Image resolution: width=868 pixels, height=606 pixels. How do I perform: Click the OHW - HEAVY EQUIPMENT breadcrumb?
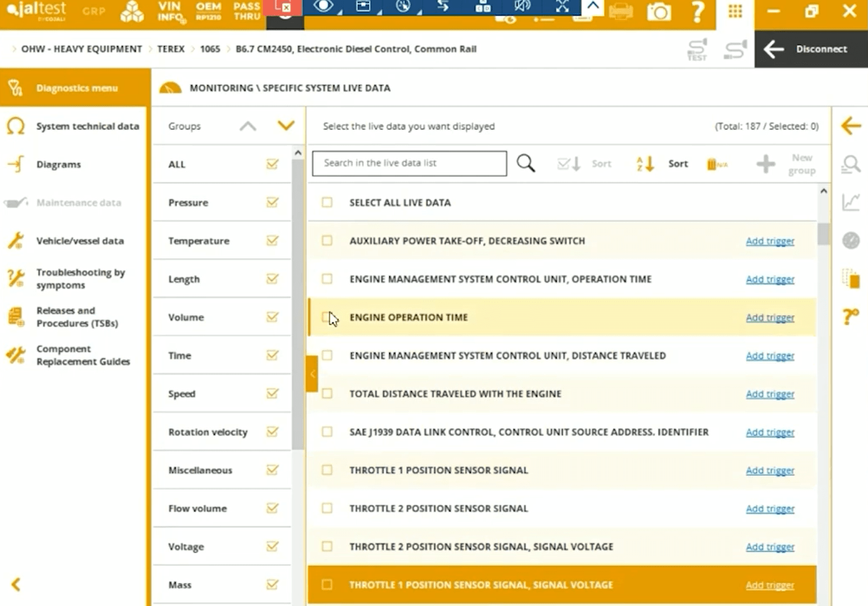pyautogui.click(x=82, y=49)
